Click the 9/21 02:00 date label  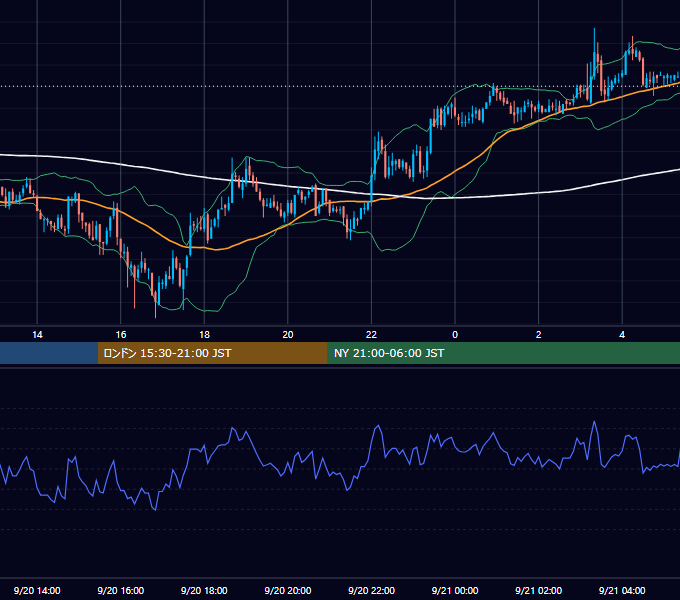[539, 590]
